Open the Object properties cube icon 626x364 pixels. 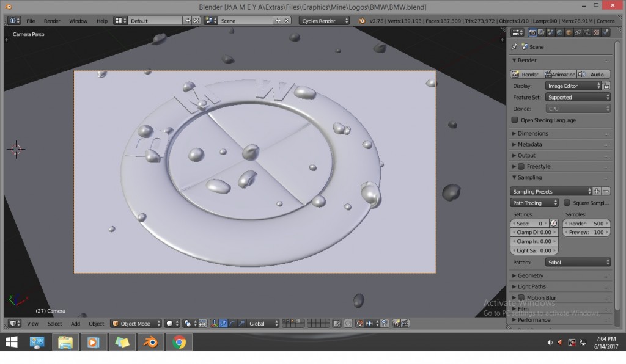[568, 32]
